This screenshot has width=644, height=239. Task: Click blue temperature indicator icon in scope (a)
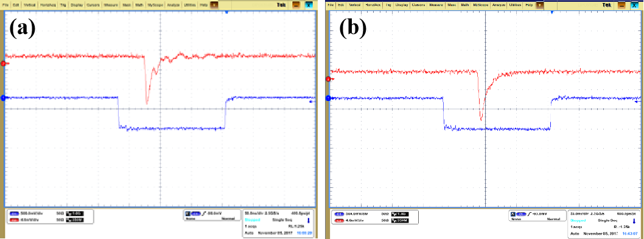[308, 221]
